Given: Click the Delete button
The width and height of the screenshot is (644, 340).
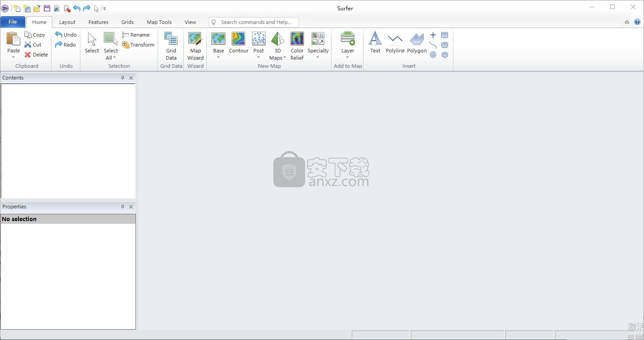Looking at the screenshot, I should pyautogui.click(x=36, y=55).
